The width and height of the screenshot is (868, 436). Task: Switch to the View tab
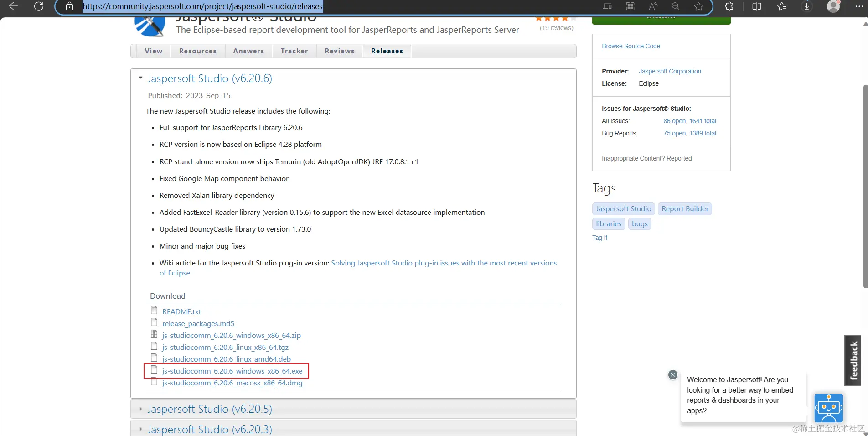coord(154,51)
